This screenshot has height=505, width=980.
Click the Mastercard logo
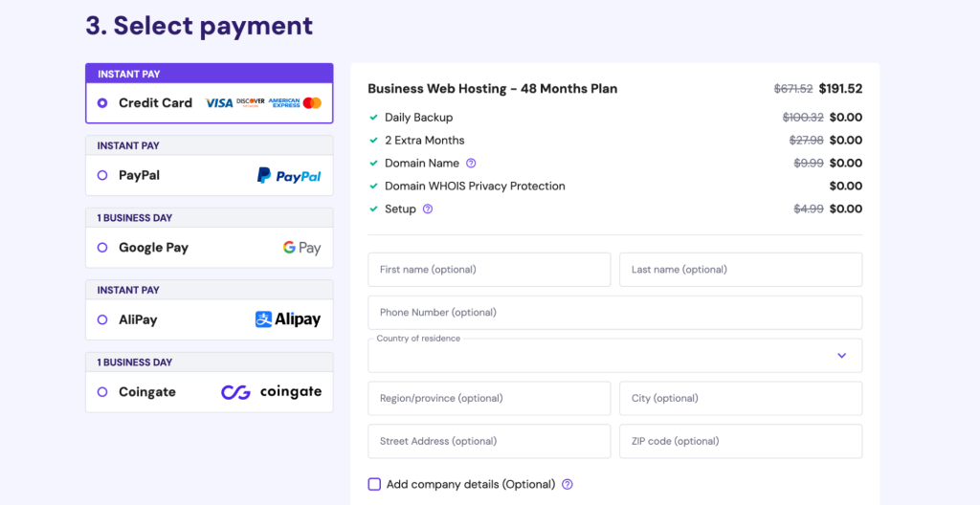pos(313,103)
